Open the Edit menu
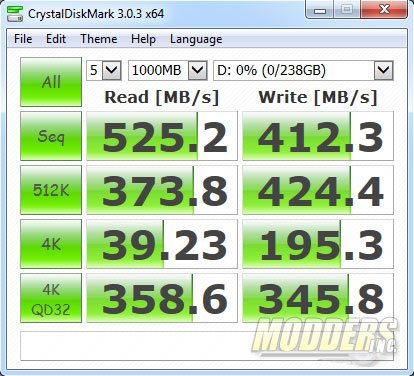Image resolution: width=414 pixels, height=376 pixels. 56,39
